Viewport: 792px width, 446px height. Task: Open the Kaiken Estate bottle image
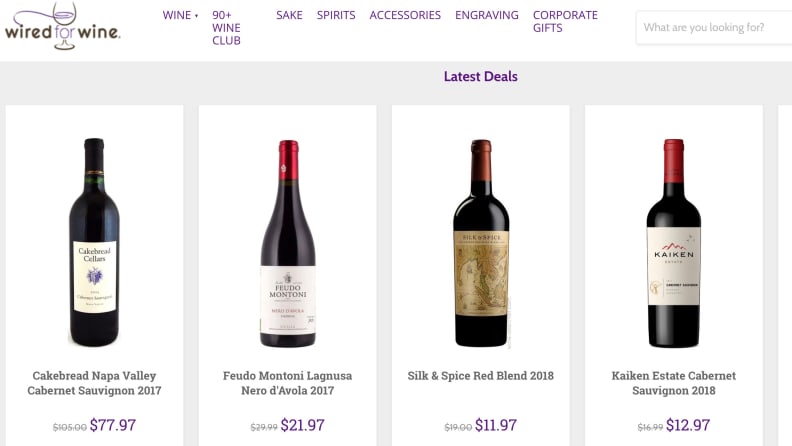coord(674,243)
